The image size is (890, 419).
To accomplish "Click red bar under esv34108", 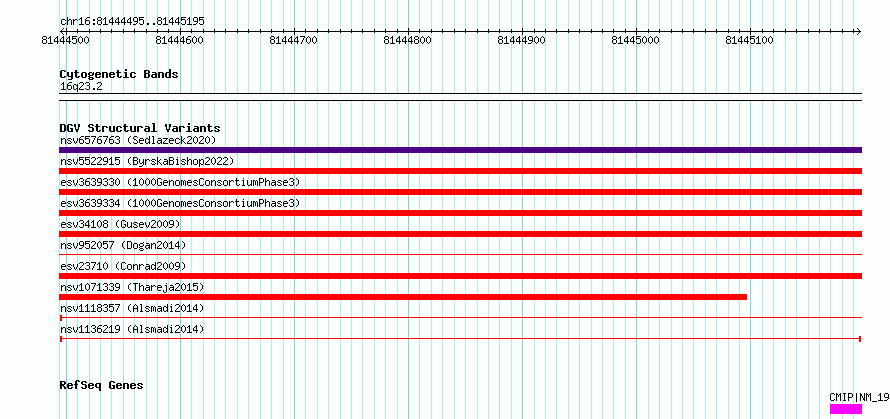I will (x=460, y=234).
